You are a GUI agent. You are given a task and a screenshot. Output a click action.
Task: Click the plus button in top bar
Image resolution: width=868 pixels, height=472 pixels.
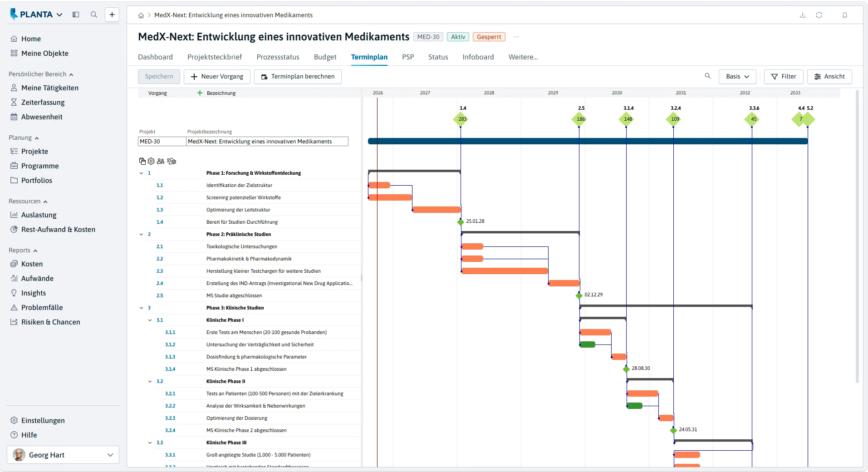[112, 15]
